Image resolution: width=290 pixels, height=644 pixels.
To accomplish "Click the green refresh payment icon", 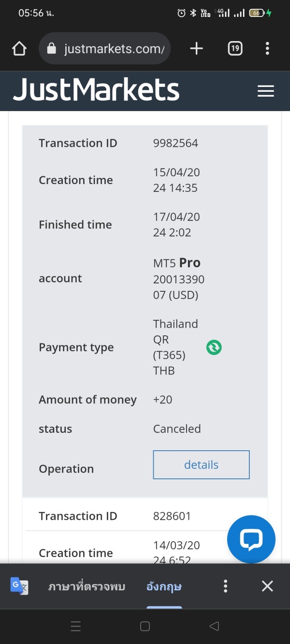I will click(214, 347).
